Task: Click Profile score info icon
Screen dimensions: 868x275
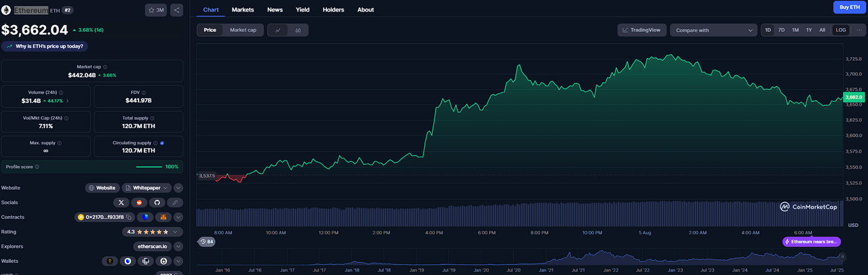Action: tap(37, 167)
